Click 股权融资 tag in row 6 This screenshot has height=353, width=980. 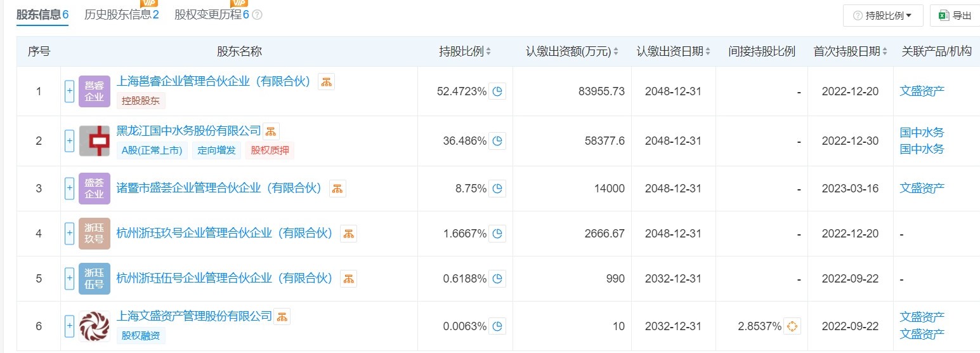tap(141, 335)
